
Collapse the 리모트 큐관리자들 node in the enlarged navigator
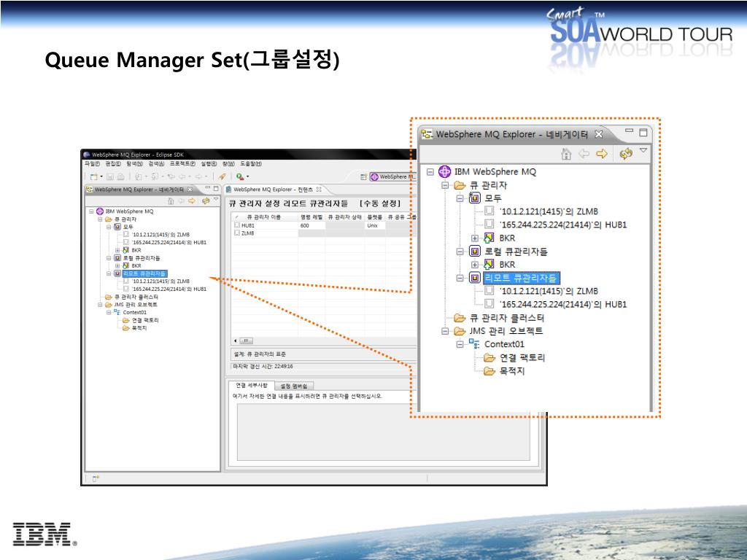[x=460, y=278]
